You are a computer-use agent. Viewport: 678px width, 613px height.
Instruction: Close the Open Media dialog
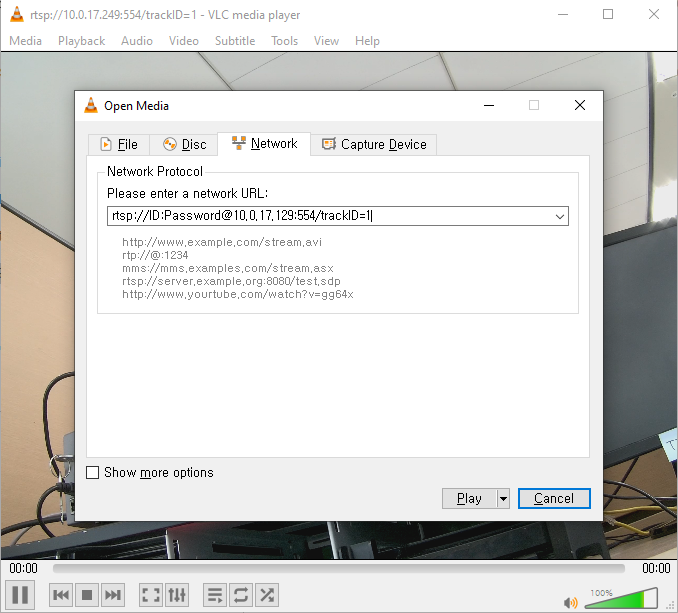pos(580,105)
